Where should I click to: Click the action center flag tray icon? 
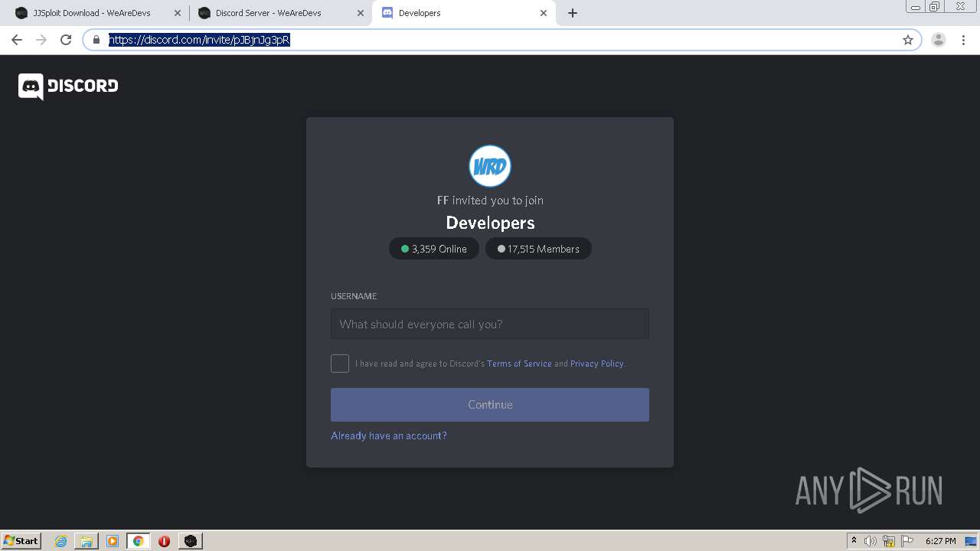pos(907,541)
